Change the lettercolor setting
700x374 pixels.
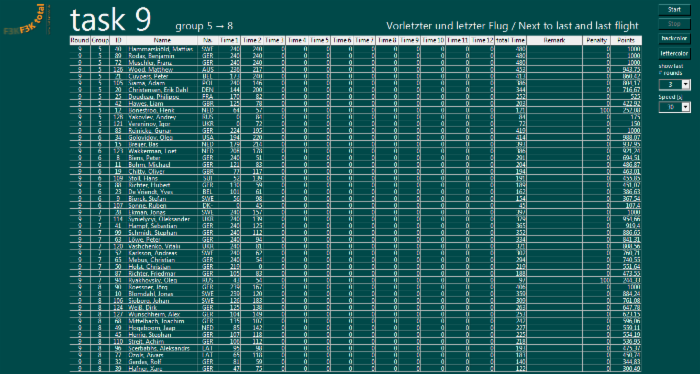[674, 54]
